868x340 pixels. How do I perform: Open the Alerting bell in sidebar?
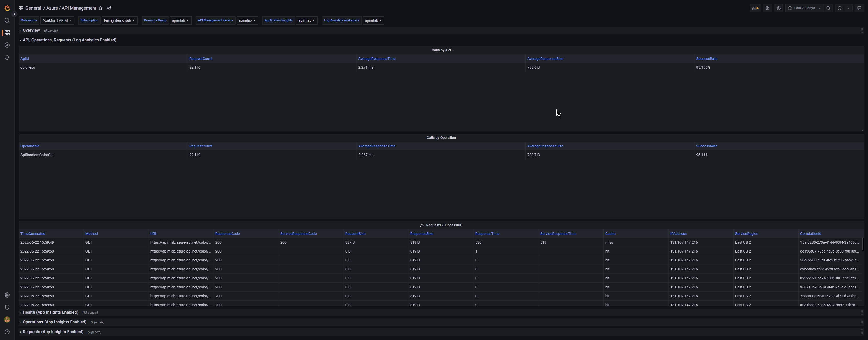[x=7, y=57]
